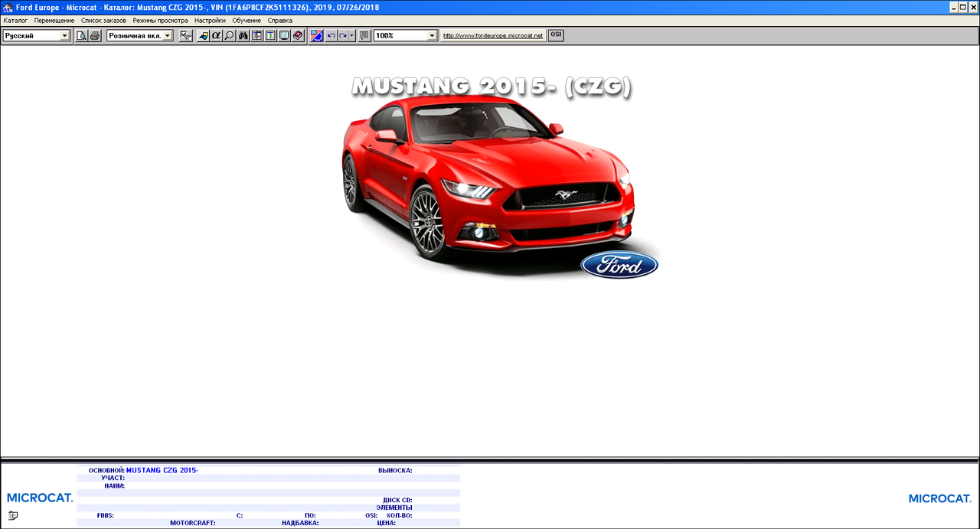Screen dimensions: 980x529
Task: Click the alpha symbol search icon
Action: 216,35
